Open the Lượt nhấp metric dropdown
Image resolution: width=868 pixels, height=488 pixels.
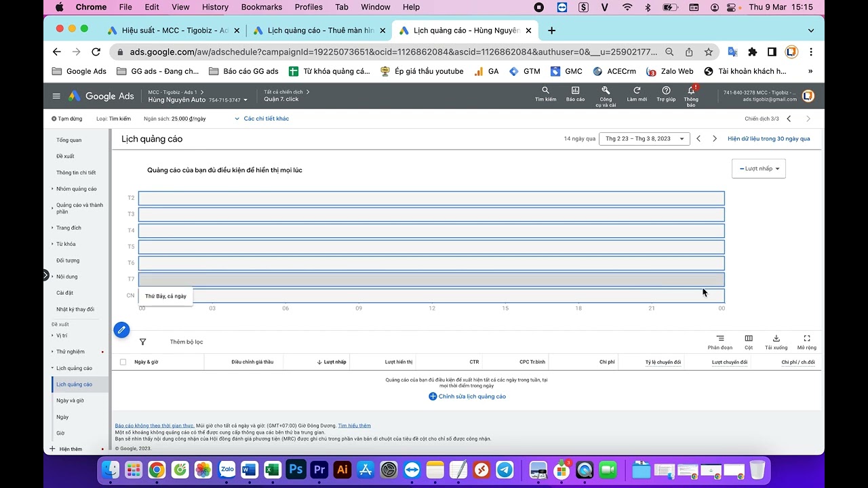tap(759, 169)
